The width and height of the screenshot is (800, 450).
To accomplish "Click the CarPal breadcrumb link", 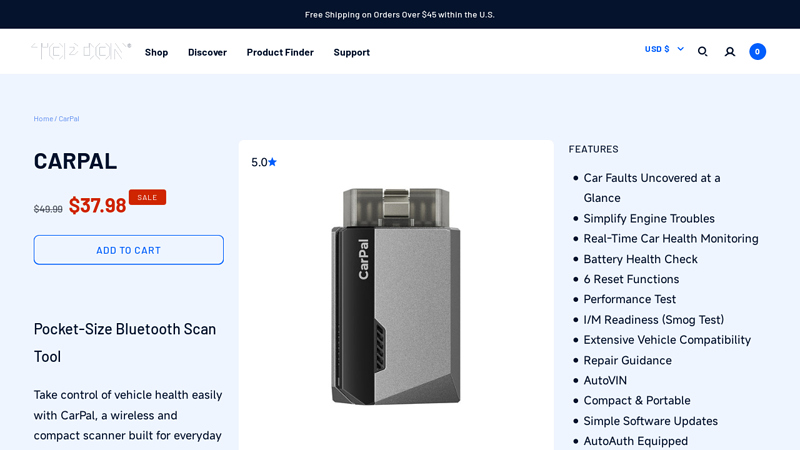I will pyautogui.click(x=68, y=119).
